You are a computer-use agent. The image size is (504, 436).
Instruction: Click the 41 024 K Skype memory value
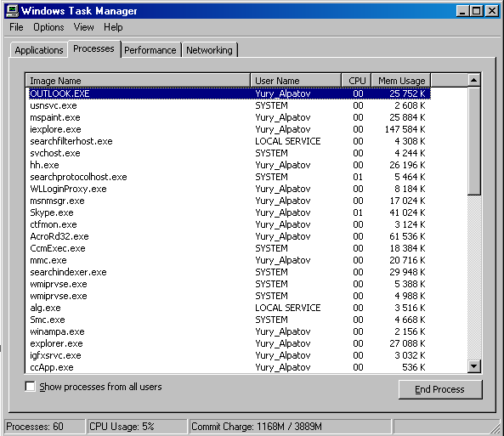tap(407, 212)
